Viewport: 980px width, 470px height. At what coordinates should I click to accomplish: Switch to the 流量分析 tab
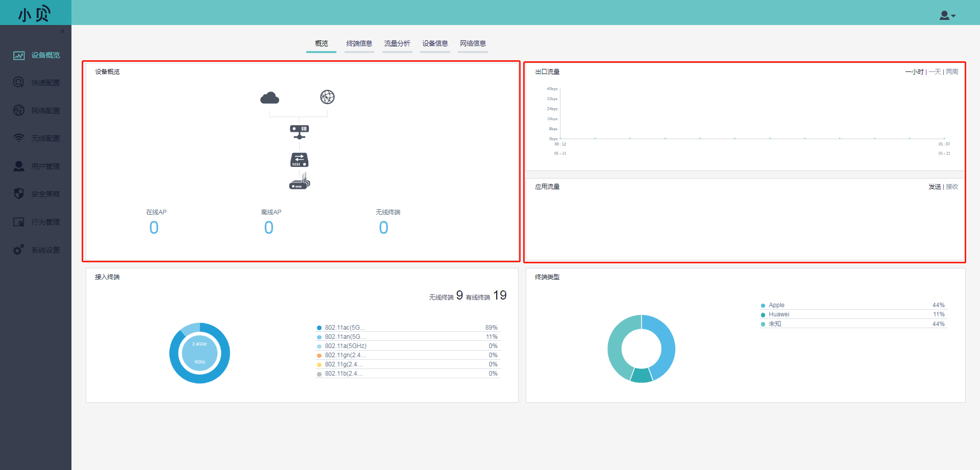click(397, 43)
